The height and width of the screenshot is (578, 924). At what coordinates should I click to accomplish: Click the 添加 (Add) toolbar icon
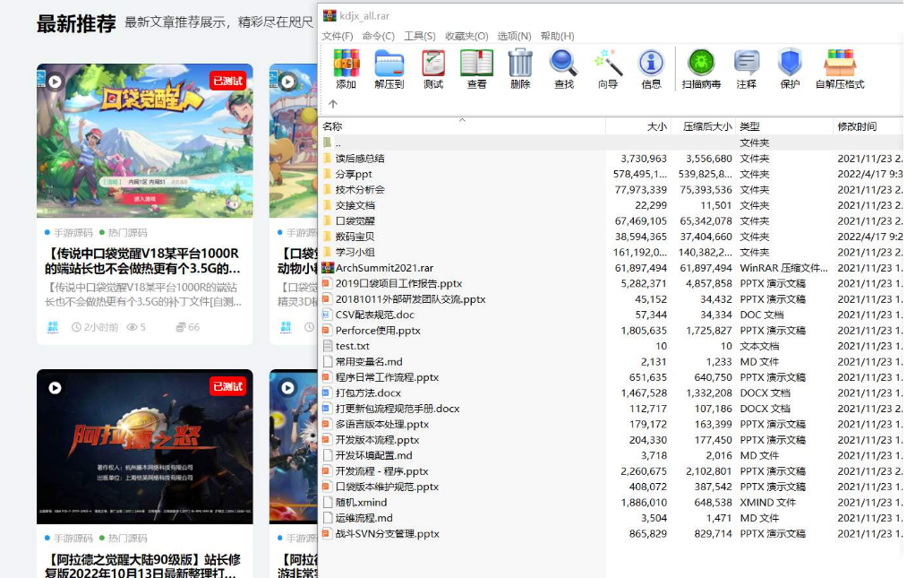tap(346, 68)
